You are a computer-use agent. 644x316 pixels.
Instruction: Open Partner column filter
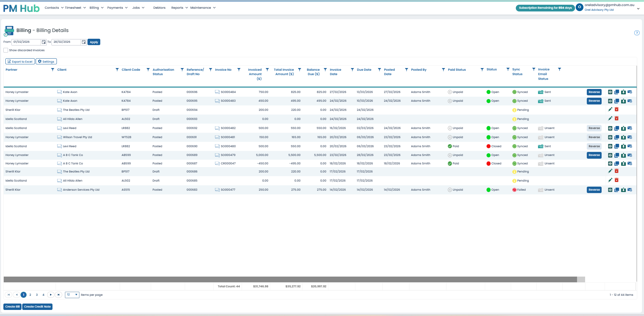point(52,70)
